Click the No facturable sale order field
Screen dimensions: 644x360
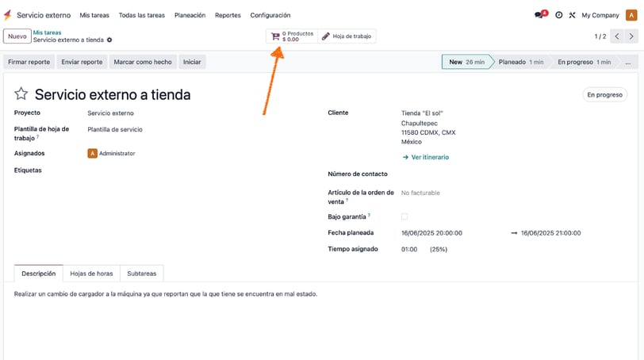coord(420,193)
